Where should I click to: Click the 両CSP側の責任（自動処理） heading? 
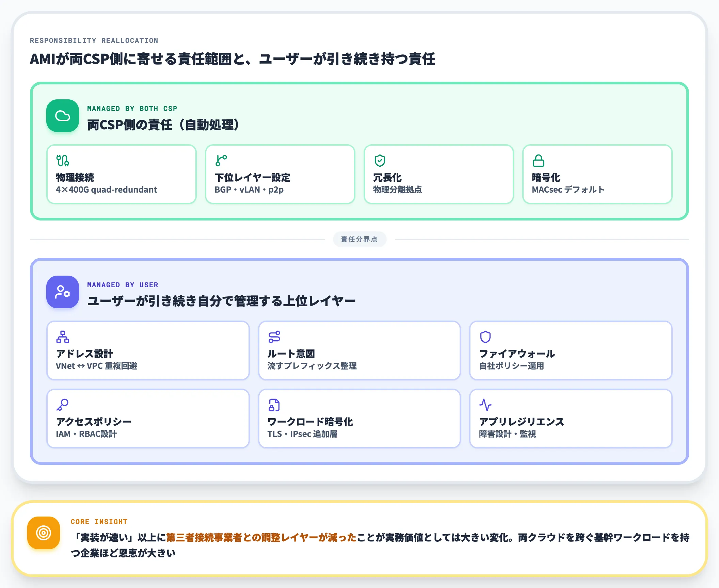tap(164, 125)
